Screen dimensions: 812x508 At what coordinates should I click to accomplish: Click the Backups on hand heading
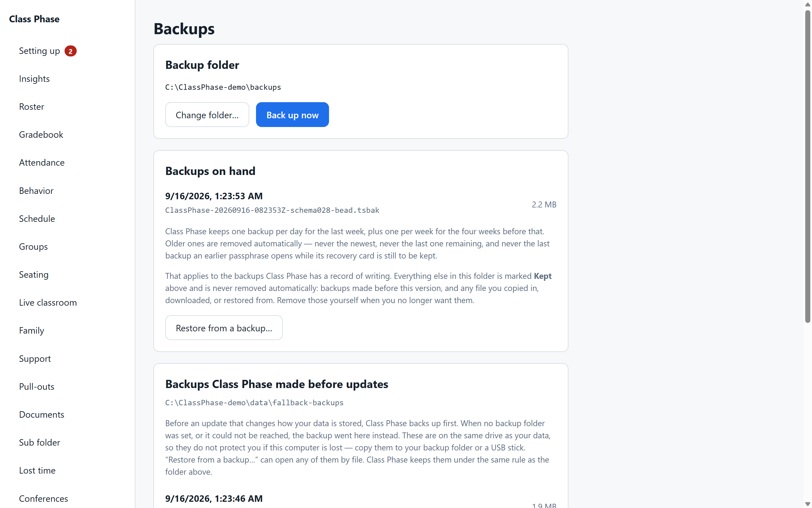click(210, 171)
